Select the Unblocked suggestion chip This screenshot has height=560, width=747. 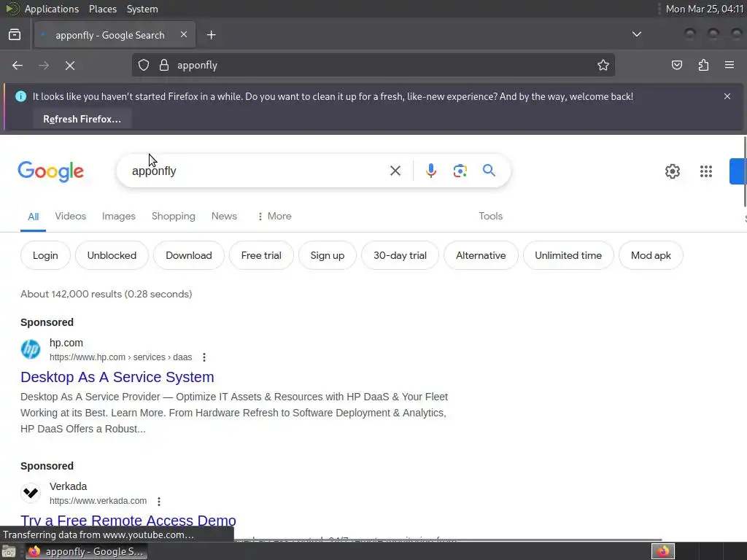click(112, 255)
